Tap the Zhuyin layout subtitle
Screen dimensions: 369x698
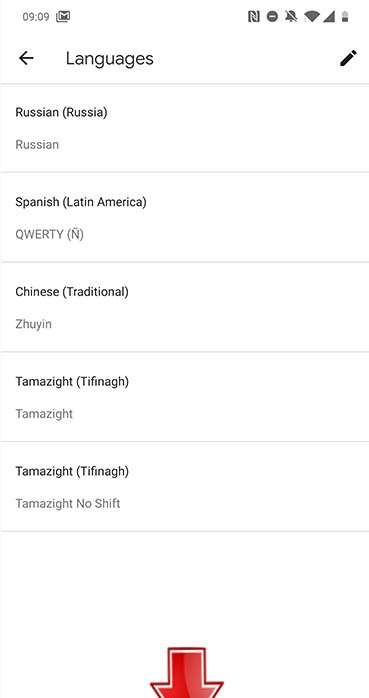(x=33, y=324)
